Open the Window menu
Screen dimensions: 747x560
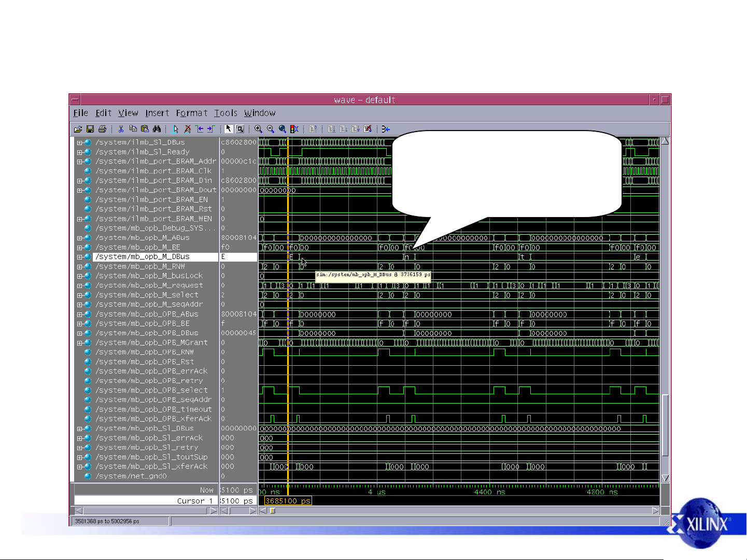[260, 113]
